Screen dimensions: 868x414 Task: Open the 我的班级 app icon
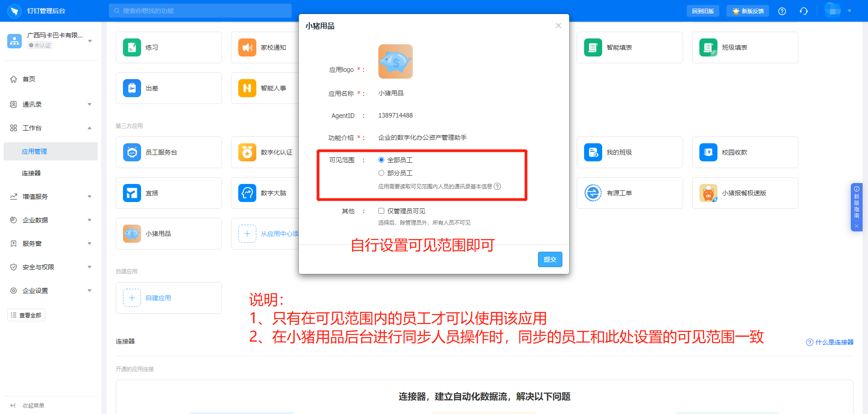coord(593,152)
